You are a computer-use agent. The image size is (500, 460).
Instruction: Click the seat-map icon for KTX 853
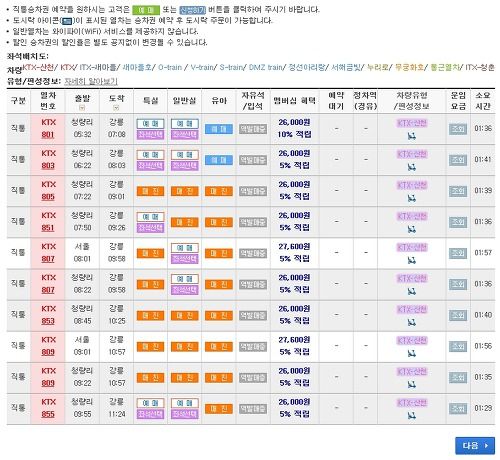pos(412,322)
